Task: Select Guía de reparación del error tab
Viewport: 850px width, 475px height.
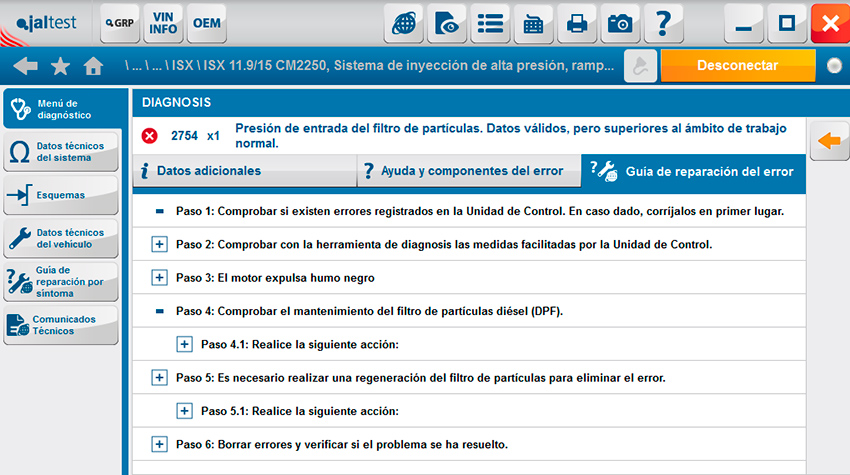Action: pyautogui.click(x=693, y=171)
